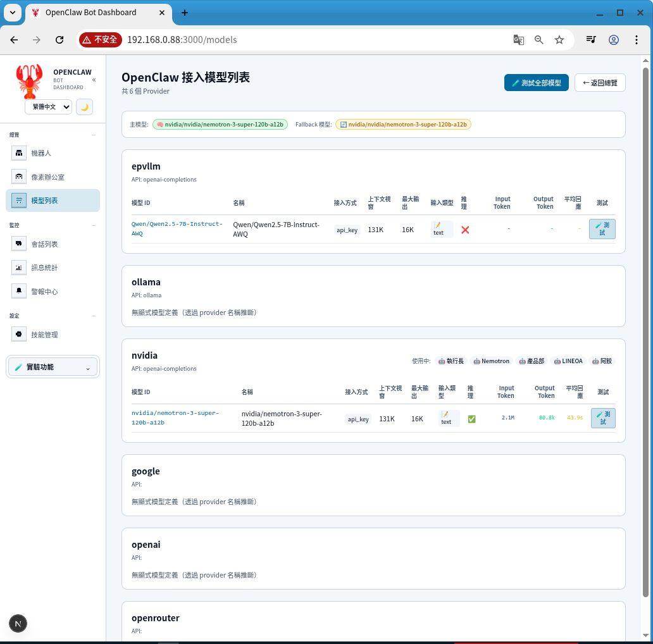Collapse the 監控 sidebar section
This screenshot has width=653, height=644.
pos(94,225)
